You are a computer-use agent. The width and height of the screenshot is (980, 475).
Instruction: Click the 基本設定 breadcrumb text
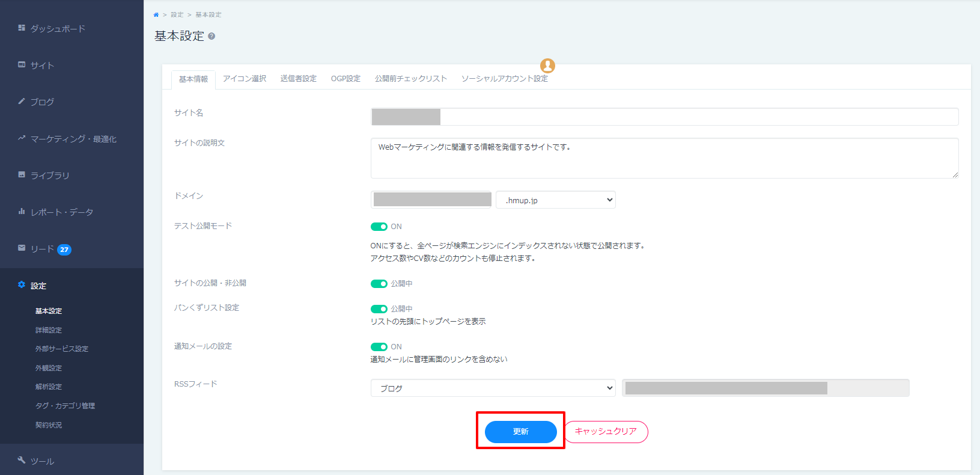[208, 15]
